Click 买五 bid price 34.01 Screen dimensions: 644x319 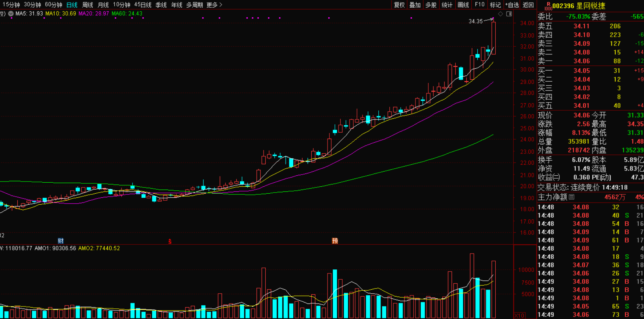click(x=581, y=106)
